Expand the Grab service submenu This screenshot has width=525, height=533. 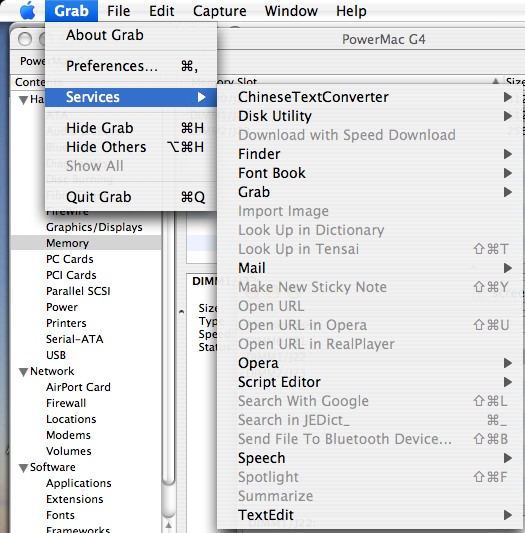pyautogui.click(x=370, y=192)
